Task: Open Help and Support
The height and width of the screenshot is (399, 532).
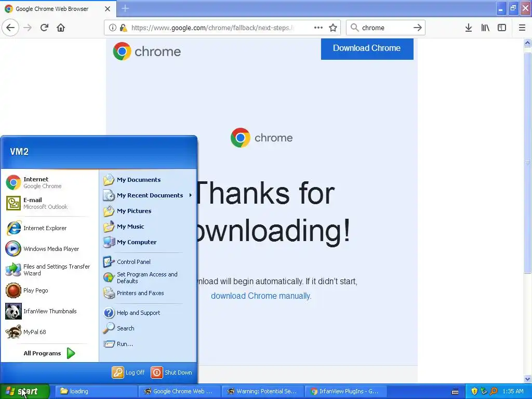Action: pos(148,312)
